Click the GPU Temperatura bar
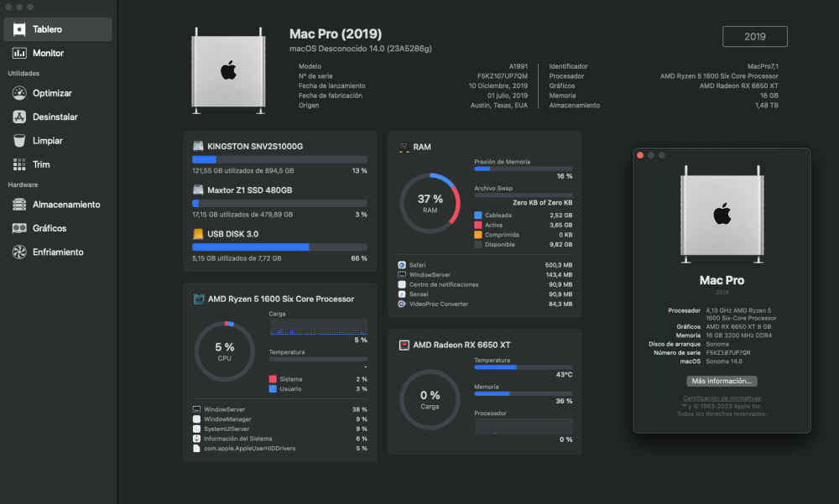 tap(523, 367)
